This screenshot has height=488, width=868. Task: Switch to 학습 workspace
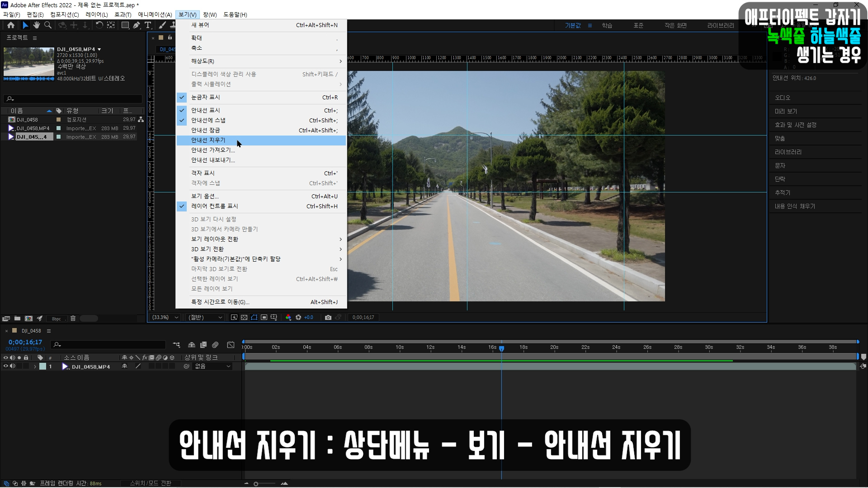pos(607,26)
